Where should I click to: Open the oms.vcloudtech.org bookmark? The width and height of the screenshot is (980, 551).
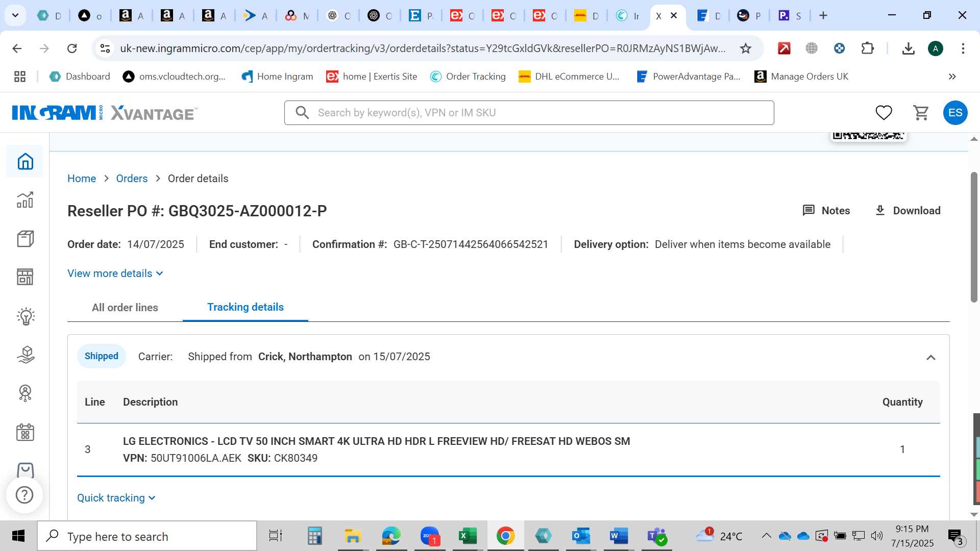pos(175,77)
